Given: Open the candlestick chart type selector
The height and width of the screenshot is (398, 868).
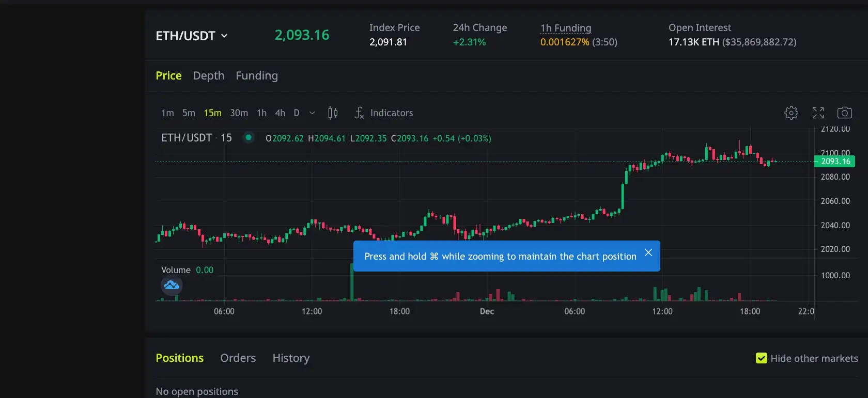Looking at the screenshot, I should (x=333, y=113).
